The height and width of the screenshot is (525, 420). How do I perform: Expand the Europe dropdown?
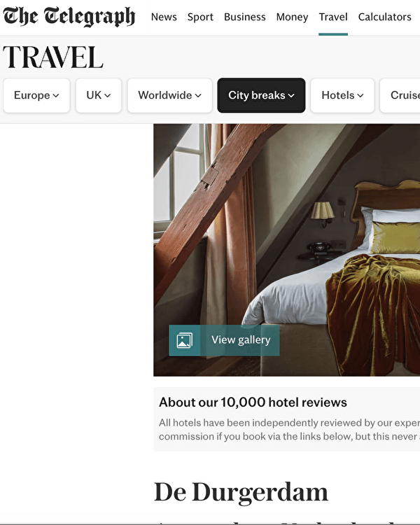pyautogui.click(x=36, y=95)
